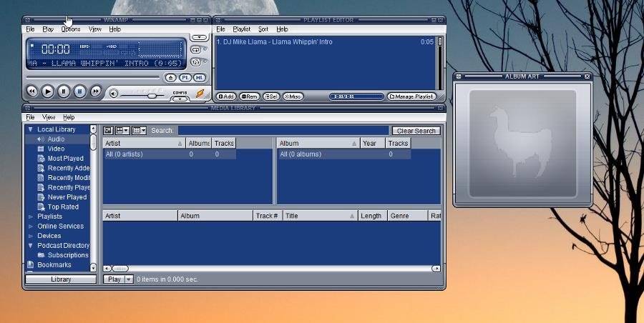644x323 pixels.
Task: Sort by the Year column header
Action: coord(373,143)
